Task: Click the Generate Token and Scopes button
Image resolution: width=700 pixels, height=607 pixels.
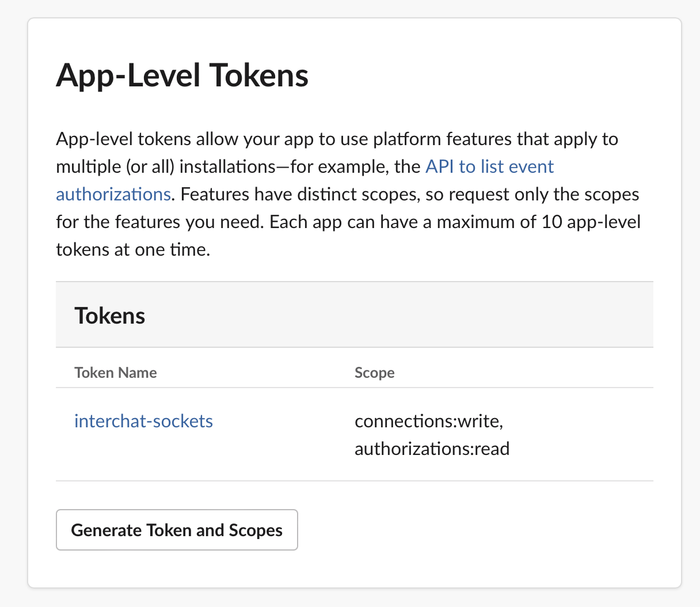Action: click(177, 530)
